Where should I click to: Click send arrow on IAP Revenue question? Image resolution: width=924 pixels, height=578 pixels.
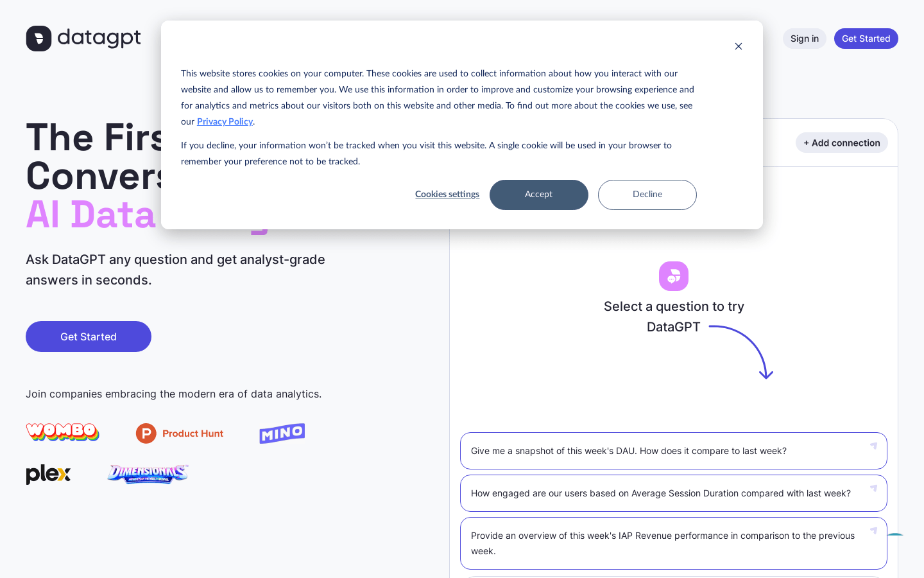[x=873, y=530]
